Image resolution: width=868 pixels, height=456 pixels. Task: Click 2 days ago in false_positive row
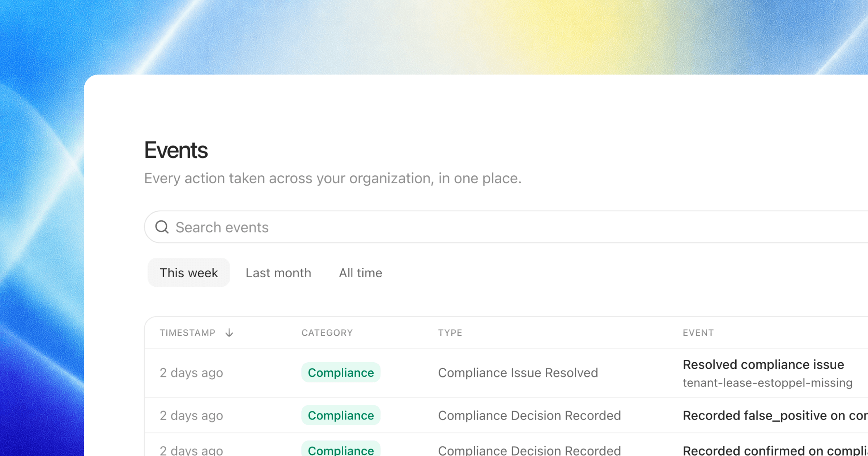[191, 415]
